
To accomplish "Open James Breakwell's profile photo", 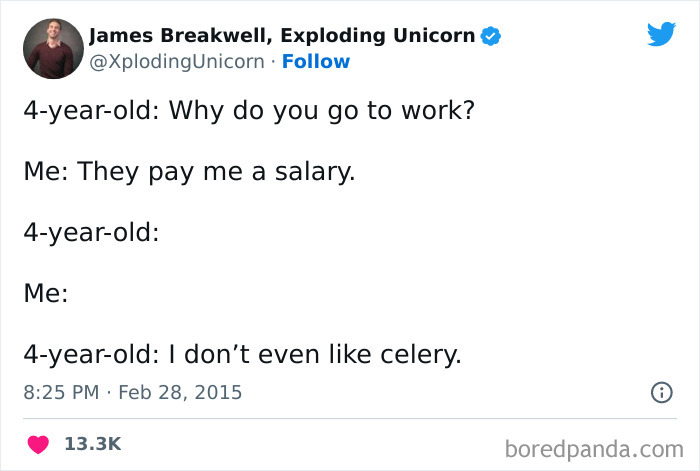I will point(51,49).
